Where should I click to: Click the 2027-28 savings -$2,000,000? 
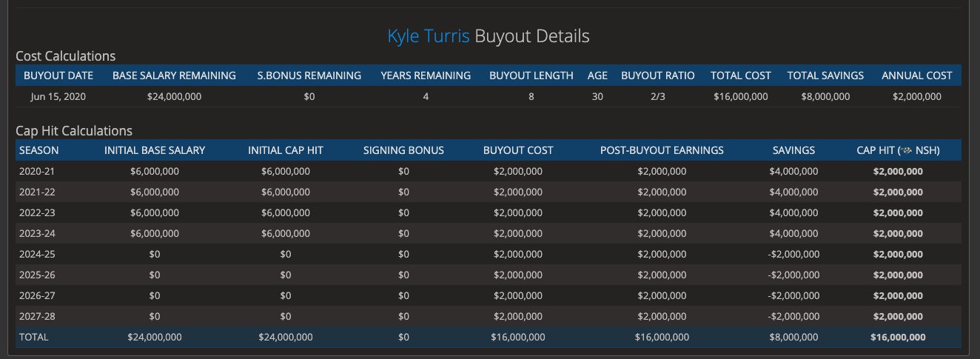tap(793, 316)
